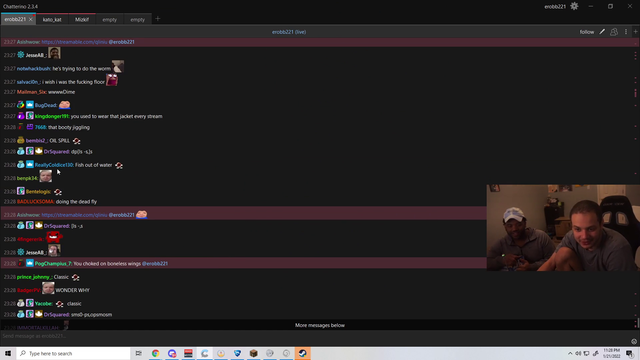The image size is (640, 360).
Task: Click emote next to notwhackbush's worm message
Action: click(118, 67)
